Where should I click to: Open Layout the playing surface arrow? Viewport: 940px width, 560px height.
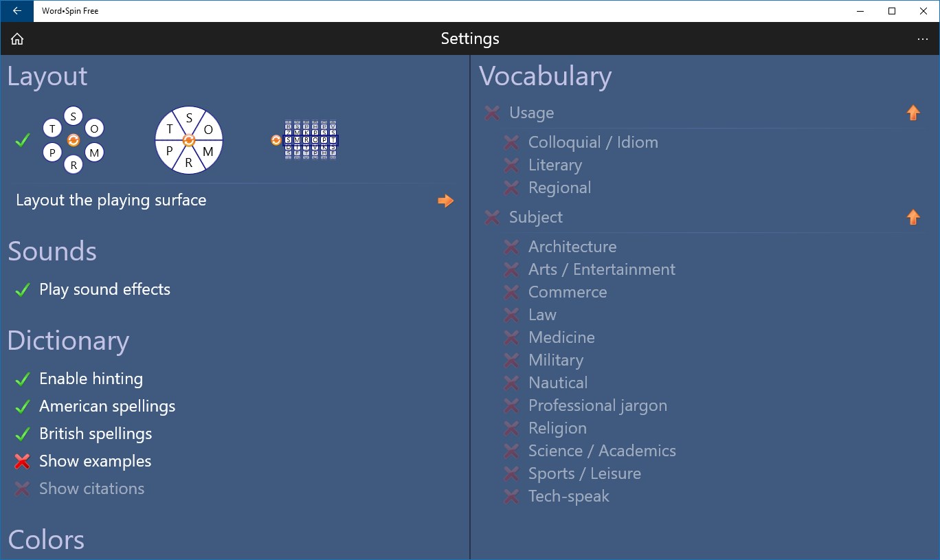click(446, 201)
